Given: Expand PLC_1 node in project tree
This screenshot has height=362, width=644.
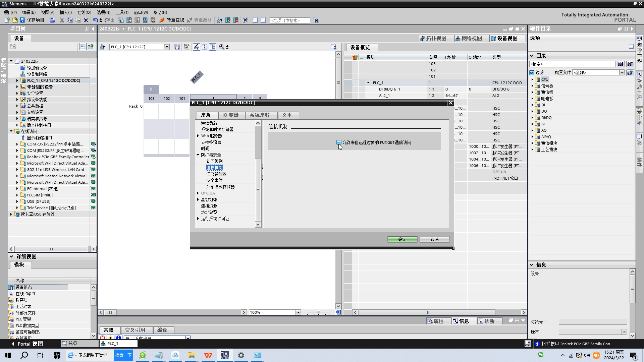Looking at the screenshot, I should click(17, 80).
